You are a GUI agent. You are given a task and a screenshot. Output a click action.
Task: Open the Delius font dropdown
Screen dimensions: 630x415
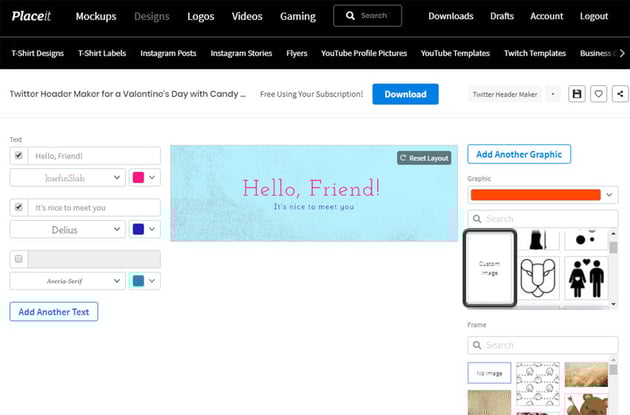click(68, 229)
